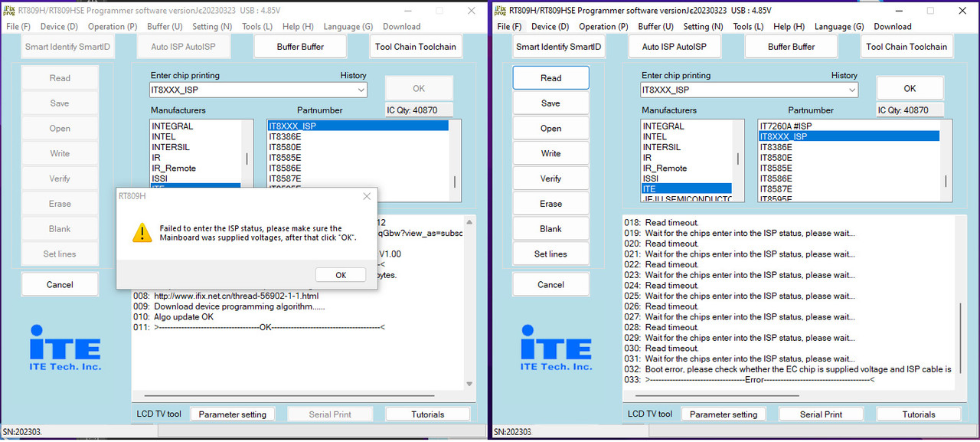Viewport: 980px width, 442px height.
Task: Click Auto ISP AutoISP in right window
Action: click(675, 47)
